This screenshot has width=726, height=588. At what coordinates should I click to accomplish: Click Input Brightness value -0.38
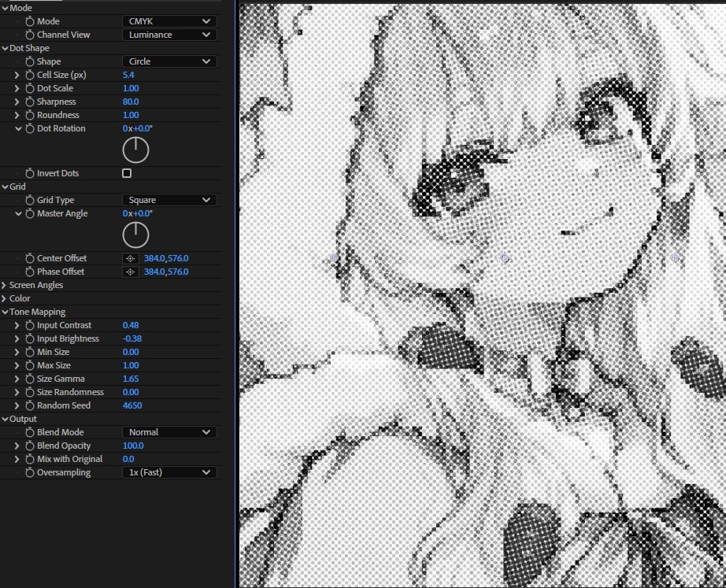(x=132, y=339)
